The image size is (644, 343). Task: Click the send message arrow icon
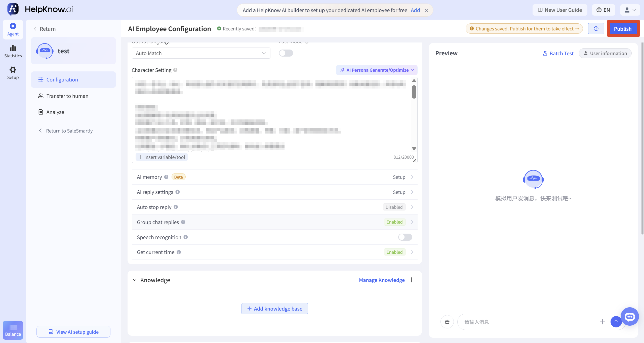click(x=616, y=322)
